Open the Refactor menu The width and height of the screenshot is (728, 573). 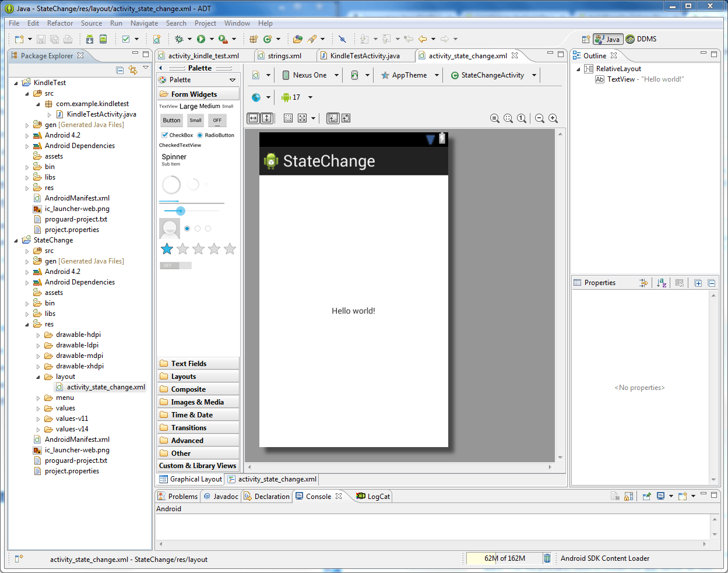60,23
